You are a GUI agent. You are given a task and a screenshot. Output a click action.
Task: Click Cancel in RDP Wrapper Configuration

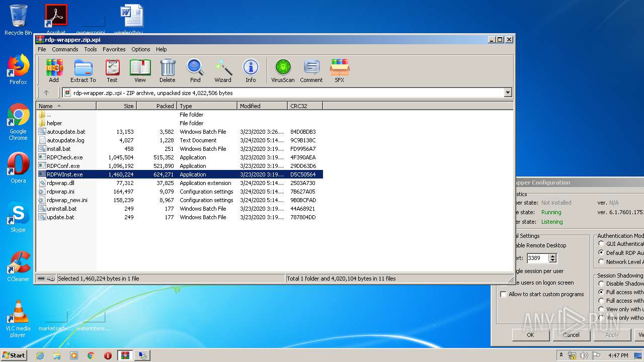(572, 334)
